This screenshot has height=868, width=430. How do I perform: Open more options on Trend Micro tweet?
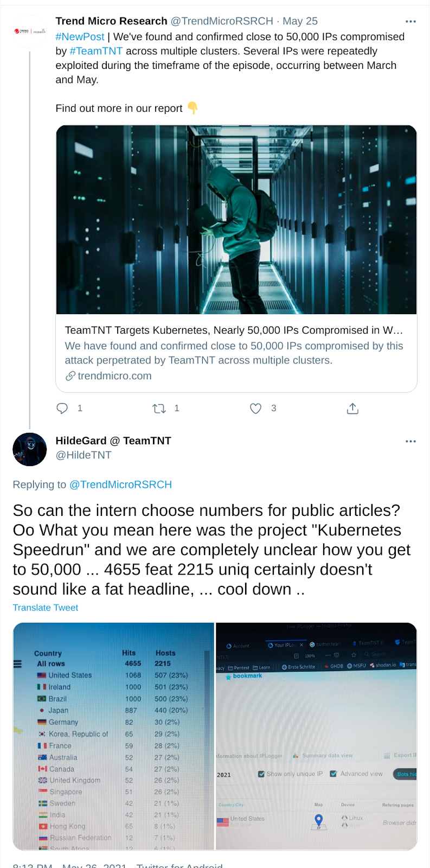point(410,22)
